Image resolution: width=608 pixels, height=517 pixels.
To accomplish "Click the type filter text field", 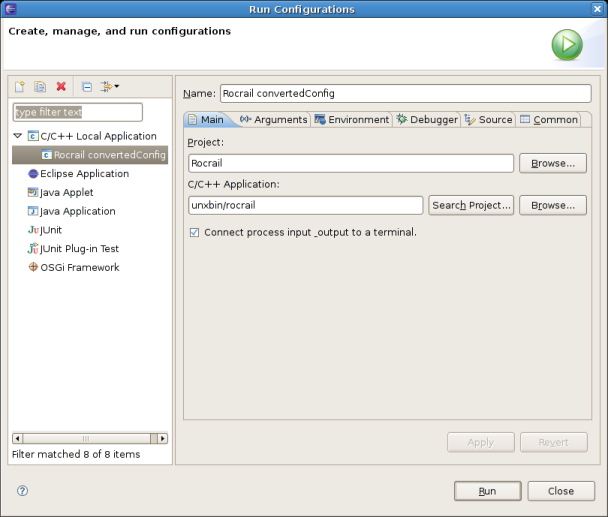I will click(x=78, y=112).
